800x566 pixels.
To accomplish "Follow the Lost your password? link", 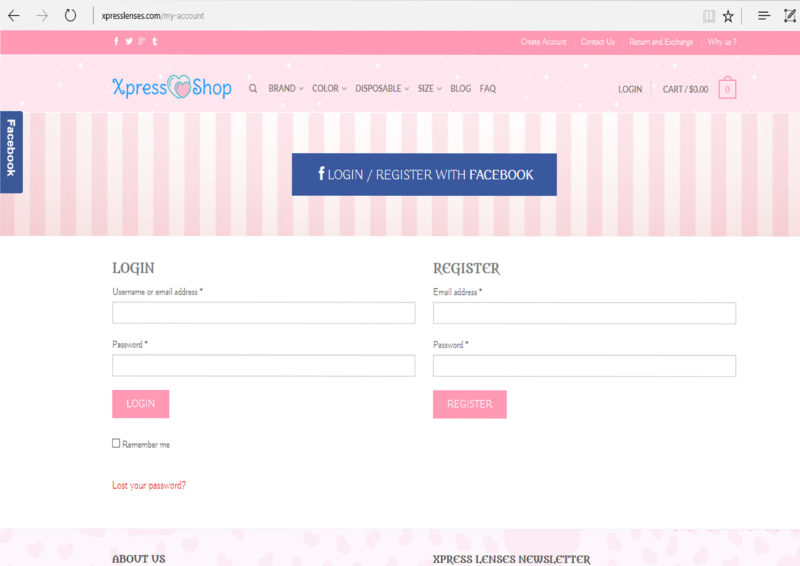I will (149, 485).
